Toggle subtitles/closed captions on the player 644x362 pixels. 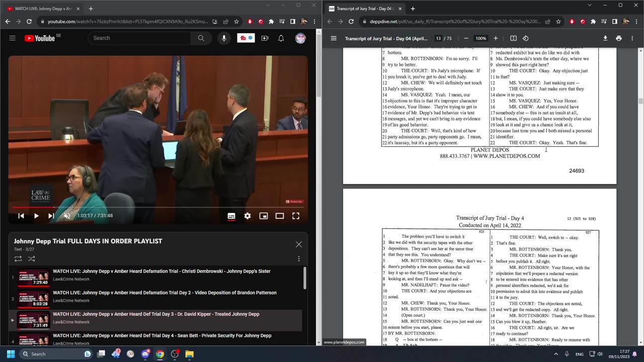coord(231,216)
